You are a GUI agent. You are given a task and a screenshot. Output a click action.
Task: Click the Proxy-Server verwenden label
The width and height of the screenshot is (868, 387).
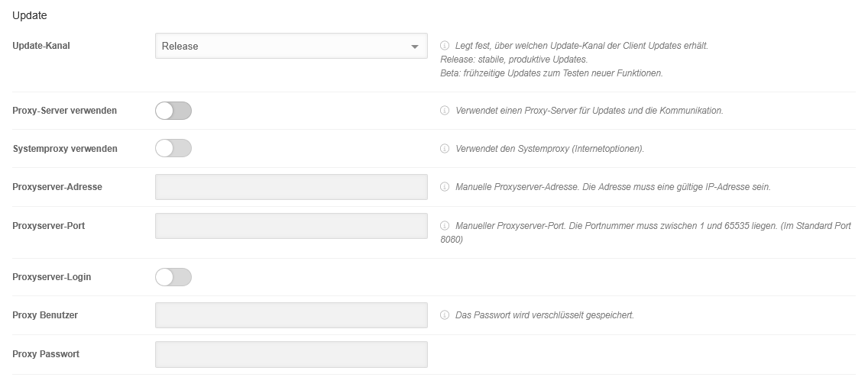click(x=65, y=111)
